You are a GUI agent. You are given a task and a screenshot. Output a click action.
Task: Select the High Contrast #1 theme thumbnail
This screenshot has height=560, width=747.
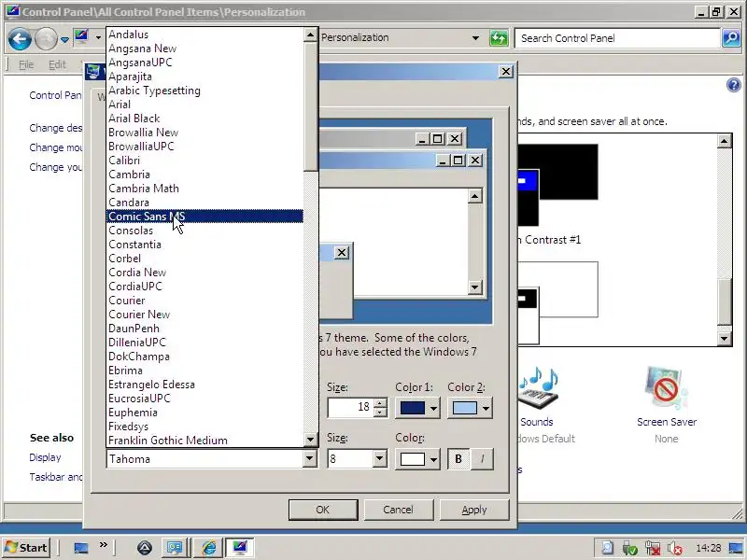point(557,186)
